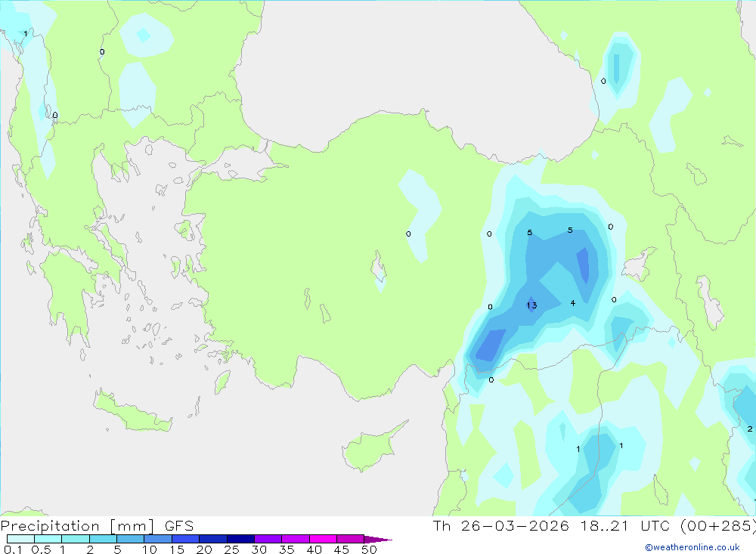Click the 2–5 mm legend color swatch
The width and height of the screenshot is (756, 554).
(103, 539)
